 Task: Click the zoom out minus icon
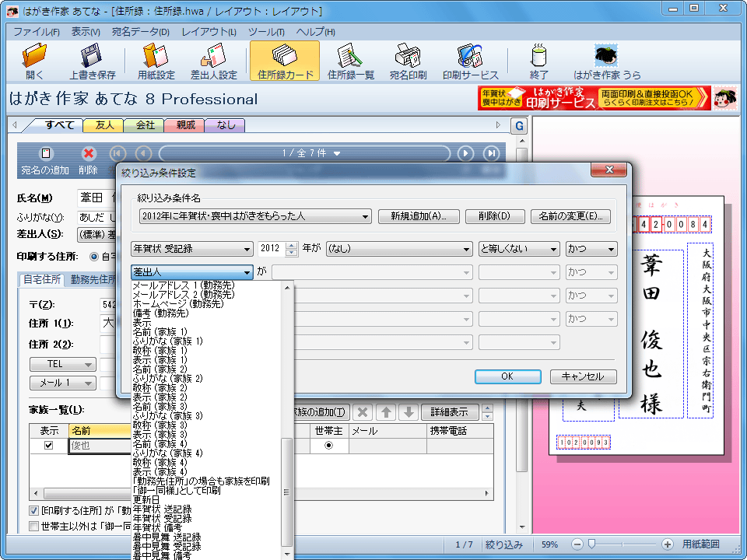coord(577,544)
